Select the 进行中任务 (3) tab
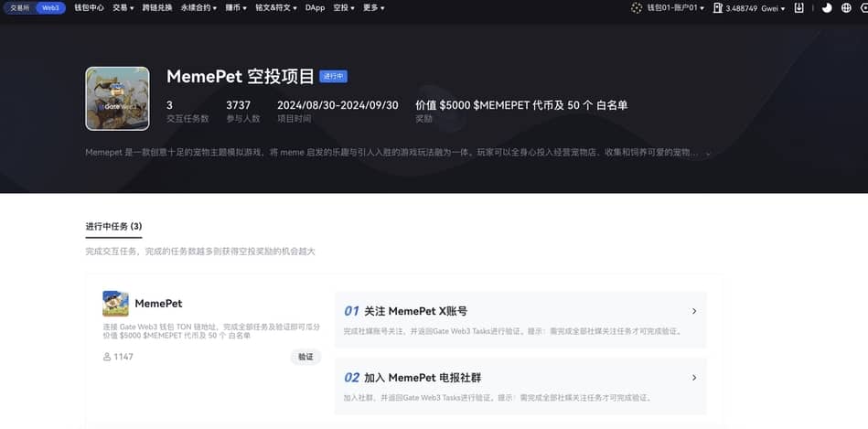This screenshot has height=429, width=868. (113, 227)
